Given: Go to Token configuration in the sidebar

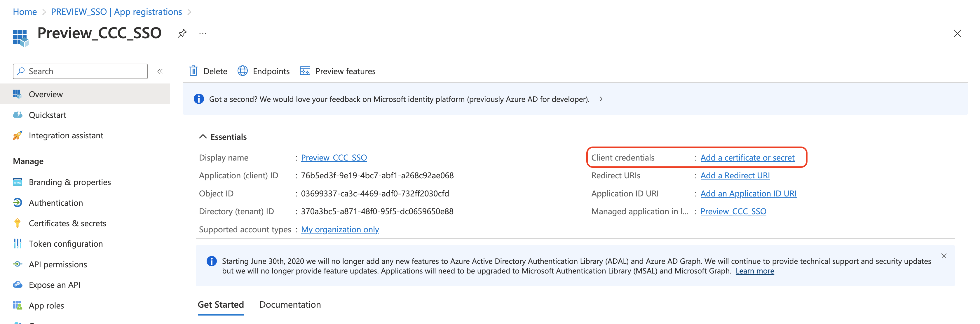Looking at the screenshot, I should [65, 244].
